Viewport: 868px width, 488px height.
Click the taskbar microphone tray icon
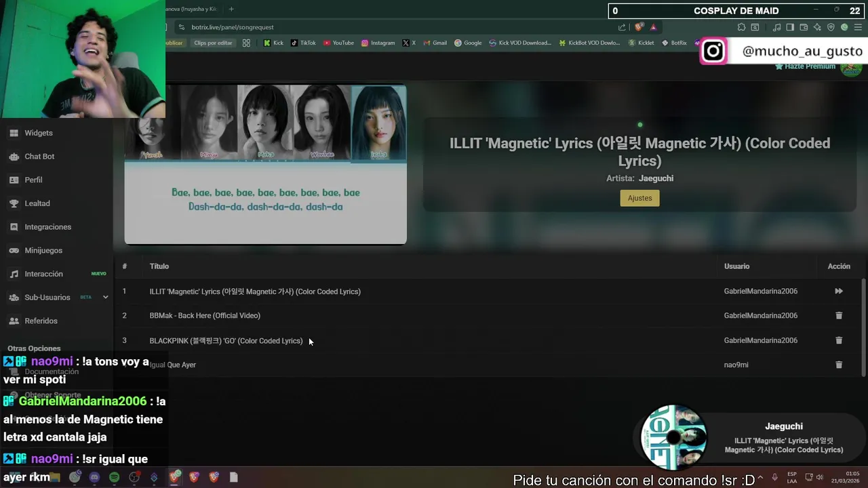[774, 477]
